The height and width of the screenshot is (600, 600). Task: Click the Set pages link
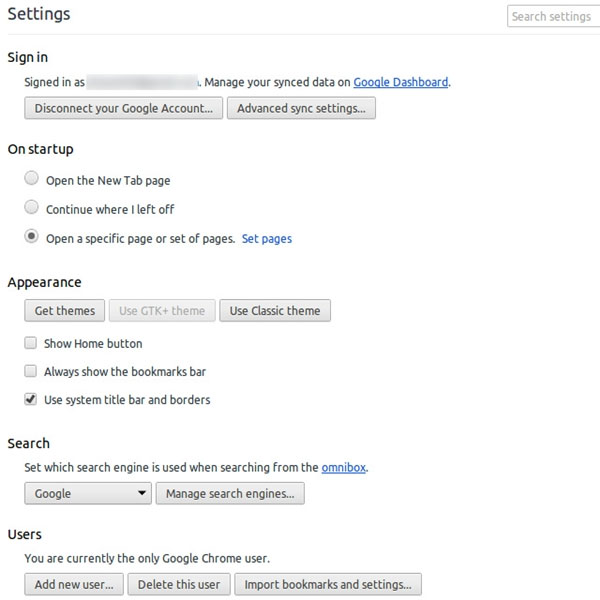(x=267, y=239)
